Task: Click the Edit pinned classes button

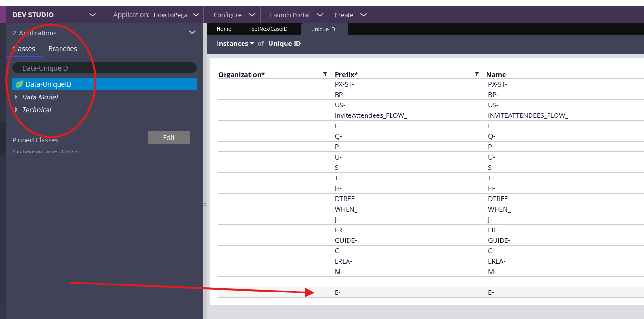Action: [x=168, y=138]
